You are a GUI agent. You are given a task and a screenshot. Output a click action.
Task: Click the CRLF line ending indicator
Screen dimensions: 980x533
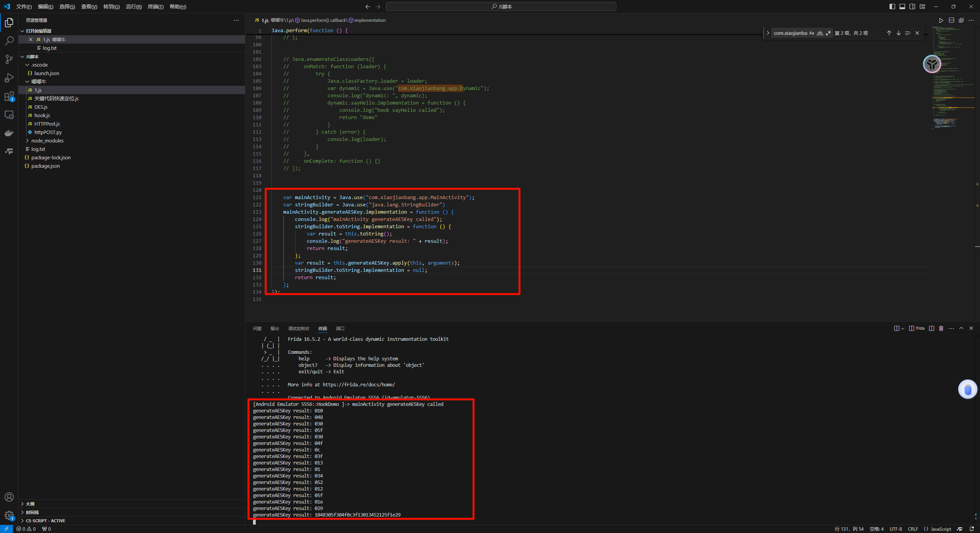pos(913,529)
